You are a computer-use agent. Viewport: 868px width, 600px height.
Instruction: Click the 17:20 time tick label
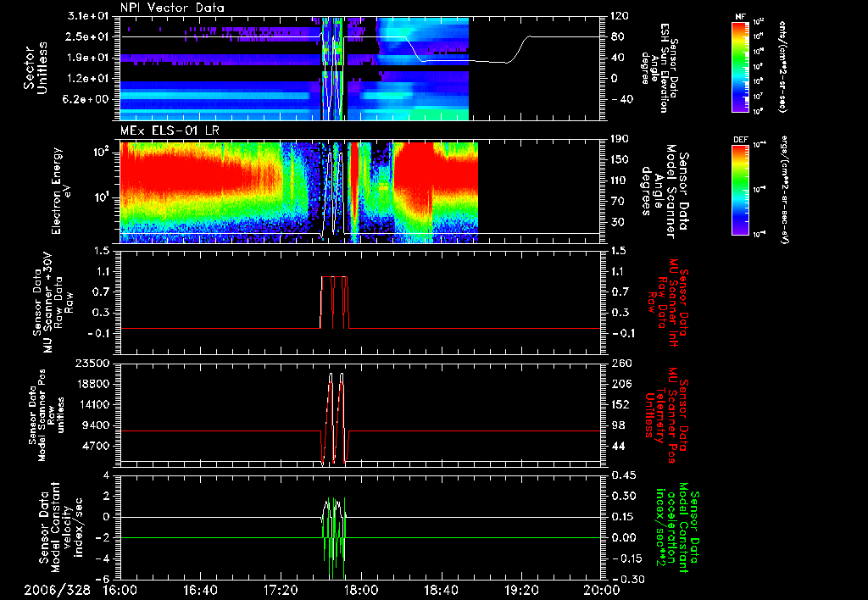(281, 590)
